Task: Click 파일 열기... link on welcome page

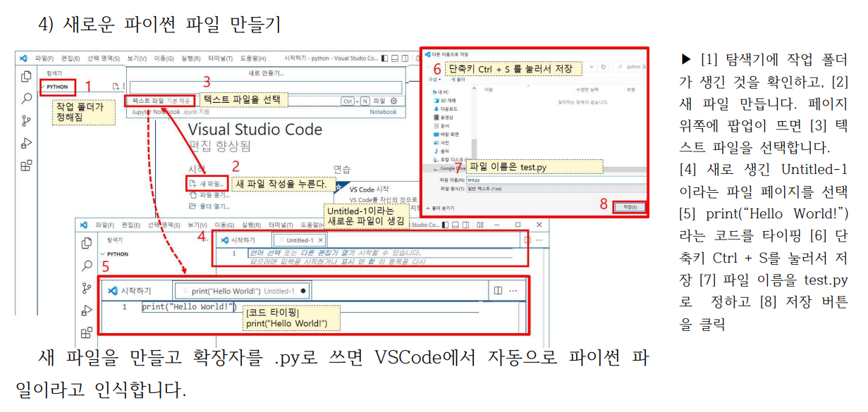Action: pyautogui.click(x=209, y=195)
